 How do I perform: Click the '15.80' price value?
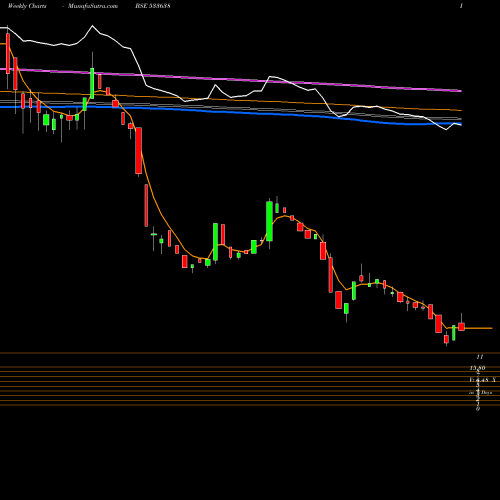coord(477,368)
